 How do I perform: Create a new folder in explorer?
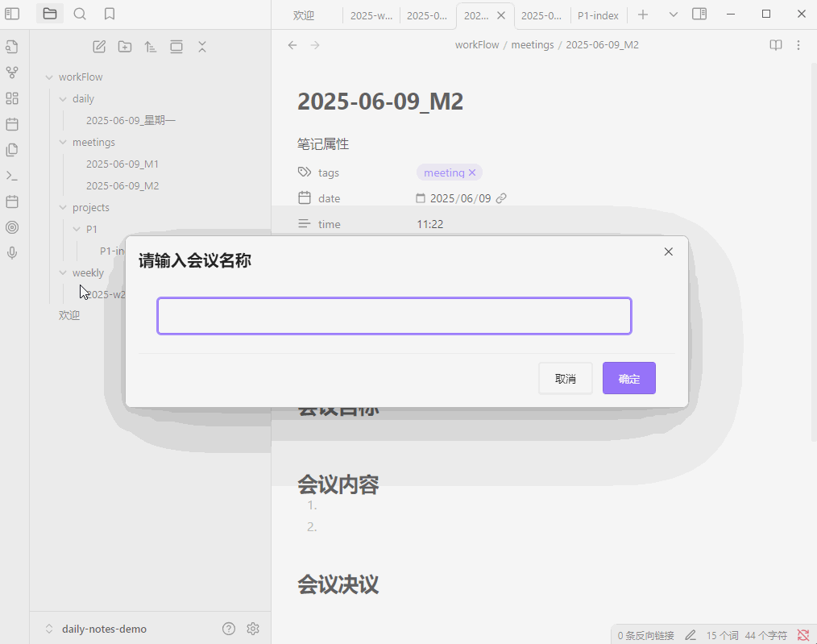125,47
